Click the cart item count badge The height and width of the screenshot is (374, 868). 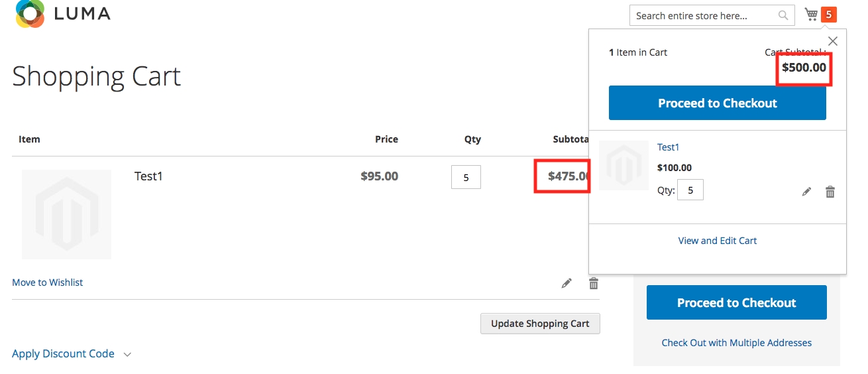tap(828, 15)
